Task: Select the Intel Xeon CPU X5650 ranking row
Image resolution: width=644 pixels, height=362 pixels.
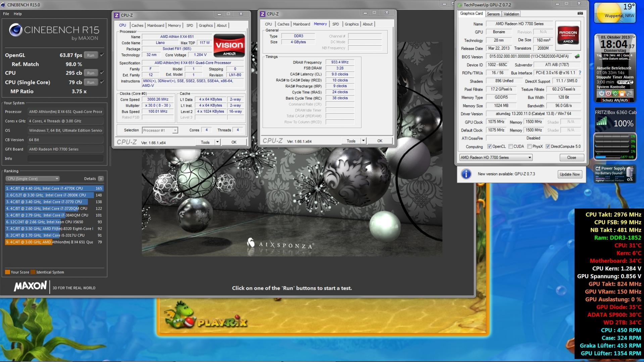Action: pos(54,222)
